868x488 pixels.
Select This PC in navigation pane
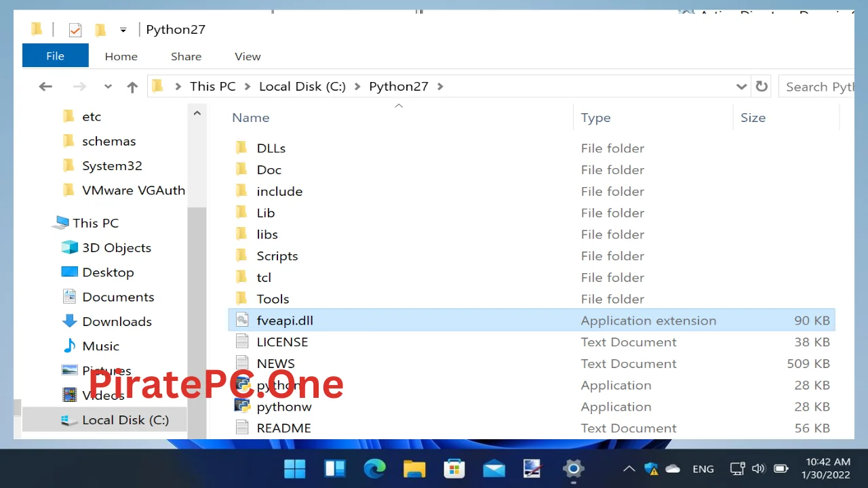95,223
